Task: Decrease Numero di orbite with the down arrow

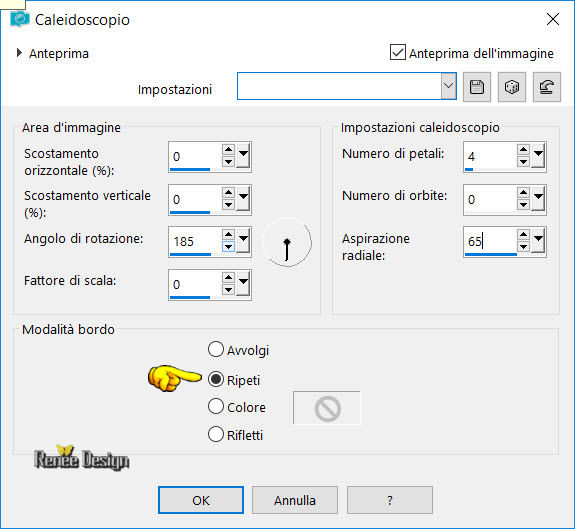Action: click(x=523, y=205)
